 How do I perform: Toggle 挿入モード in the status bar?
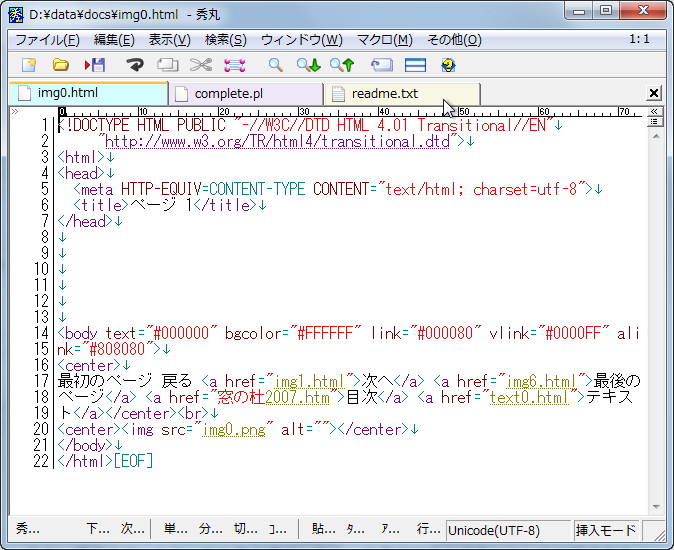pyautogui.click(x=606, y=530)
